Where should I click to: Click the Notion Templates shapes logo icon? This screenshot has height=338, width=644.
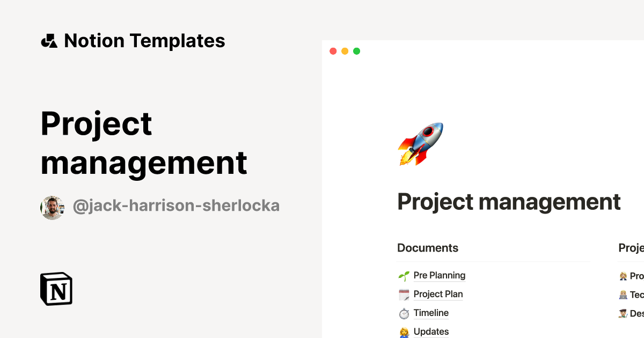(x=49, y=41)
